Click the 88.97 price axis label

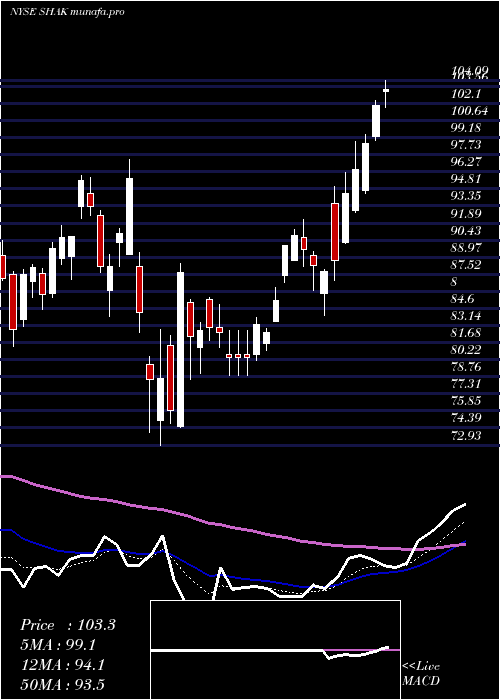click(x=466, y=247)
